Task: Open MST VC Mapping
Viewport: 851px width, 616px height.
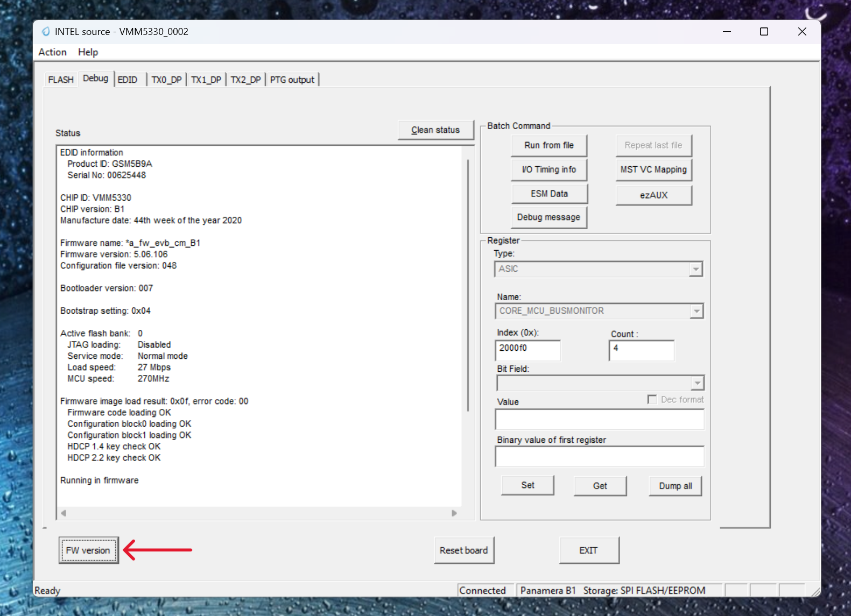Action: (x=653, y=169)
